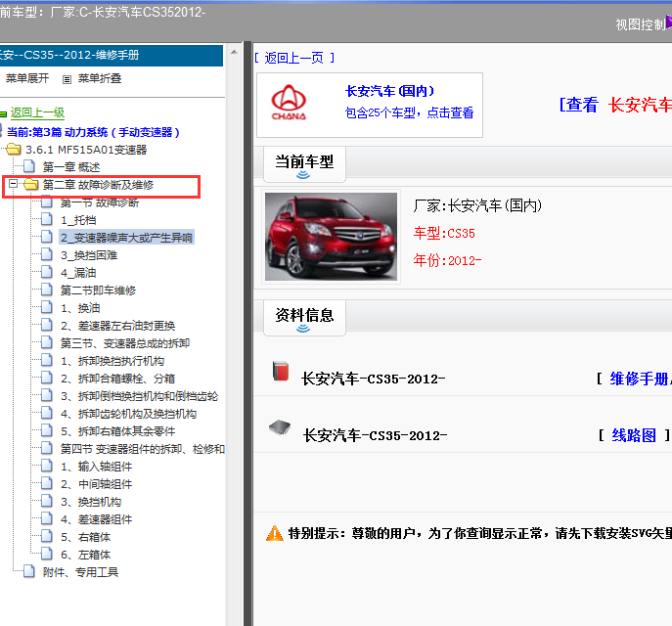Click the page icon beside 1、换油

[47, 307]
